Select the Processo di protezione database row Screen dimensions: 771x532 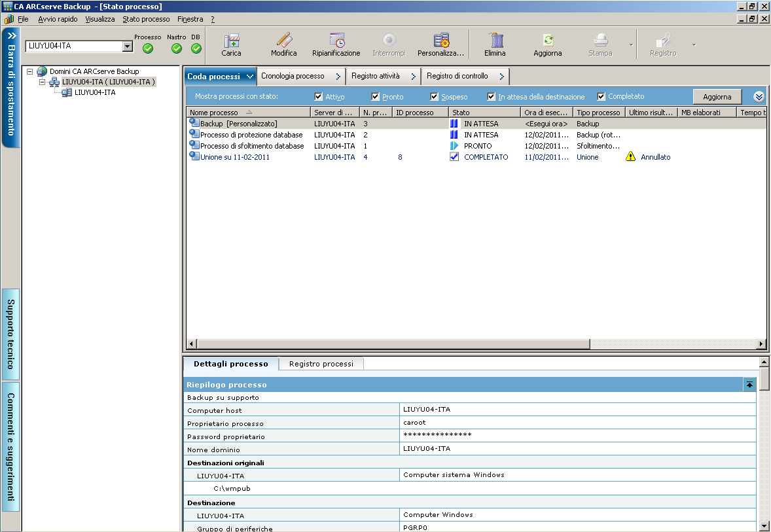click(251, 135)
